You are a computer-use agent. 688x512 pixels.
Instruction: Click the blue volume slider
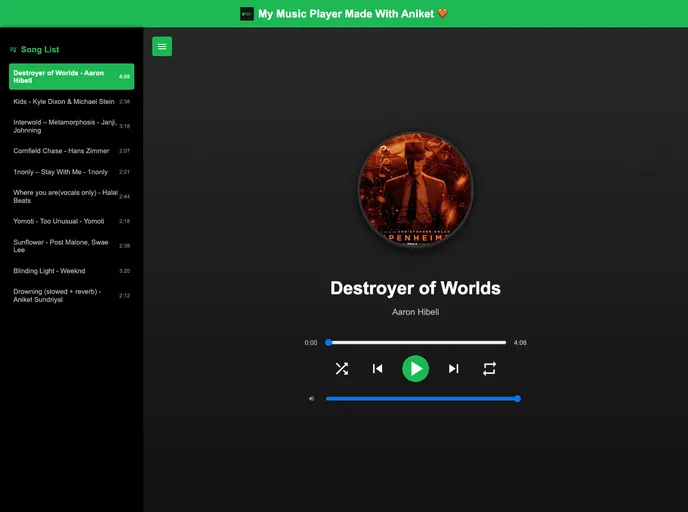[423, 399]
